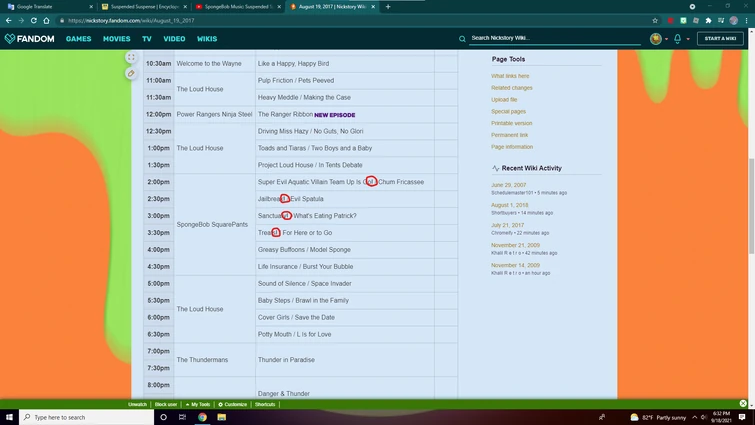755x425 pixels.
Task: Switch to the SpongeBob Music YouTube tab
Action: pyautogui.click(x=238, y=7)
